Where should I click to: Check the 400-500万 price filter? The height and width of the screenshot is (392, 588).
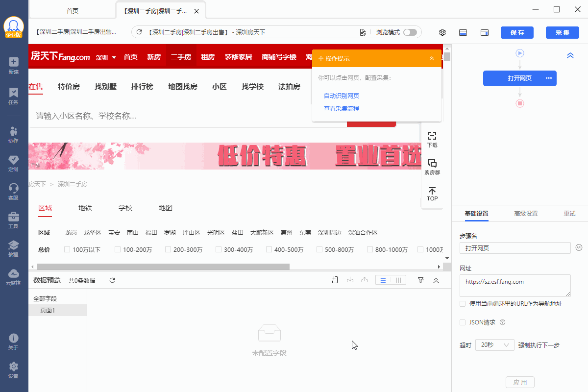coord(269,250)
